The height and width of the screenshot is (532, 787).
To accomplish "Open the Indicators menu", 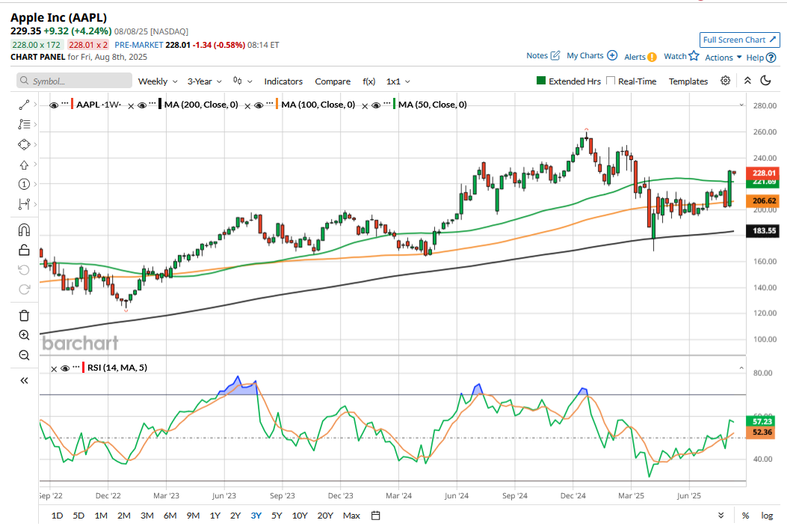I will pyautogui.click(x=283, y=81).
